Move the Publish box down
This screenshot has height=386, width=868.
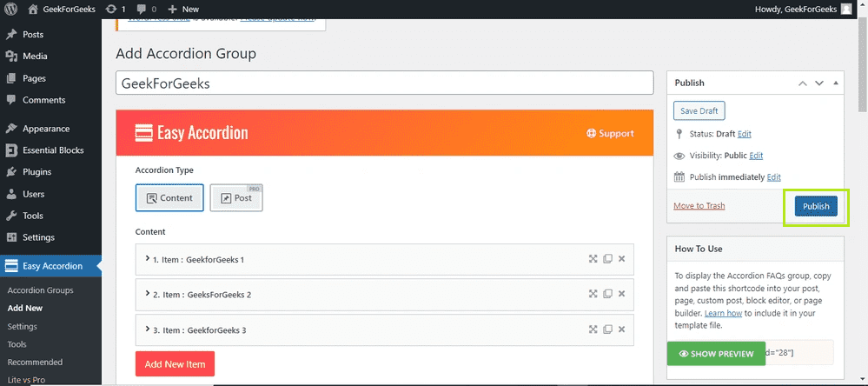coord(818,83)
